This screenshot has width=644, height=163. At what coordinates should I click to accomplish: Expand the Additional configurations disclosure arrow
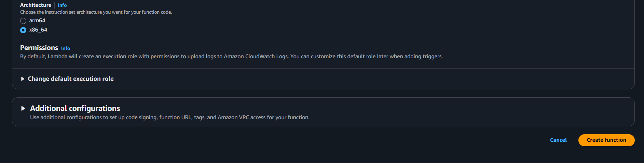tap(23, 109)
